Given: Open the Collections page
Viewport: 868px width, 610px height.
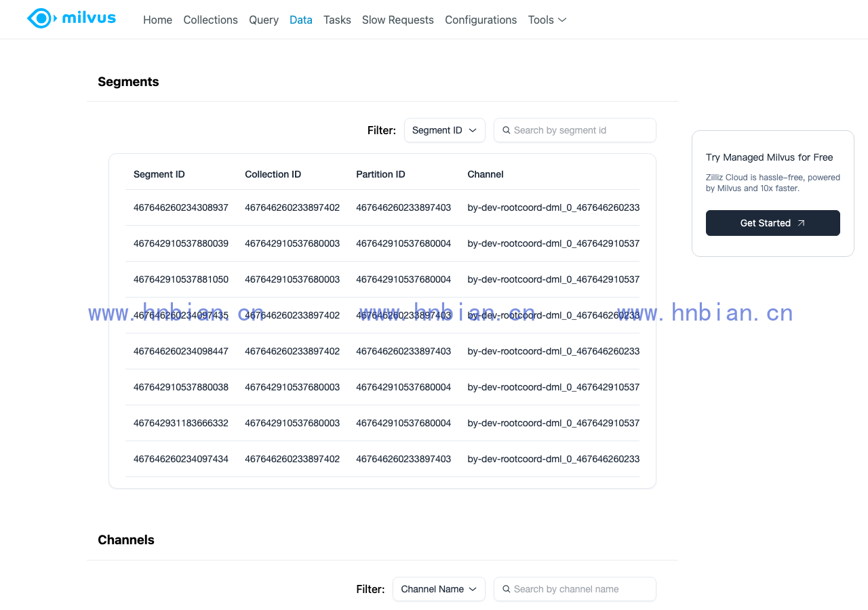Looking at the screenshot, I should coord(210,20).
